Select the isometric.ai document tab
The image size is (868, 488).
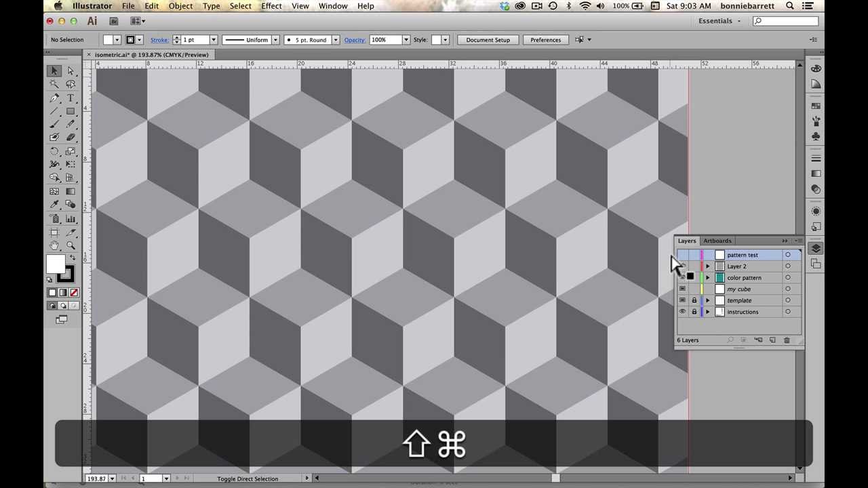click(151, 55)
